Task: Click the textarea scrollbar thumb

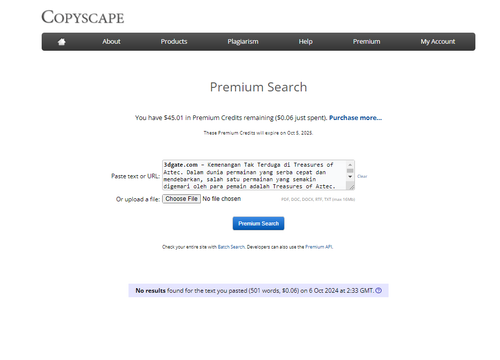Action: point(350,171)
